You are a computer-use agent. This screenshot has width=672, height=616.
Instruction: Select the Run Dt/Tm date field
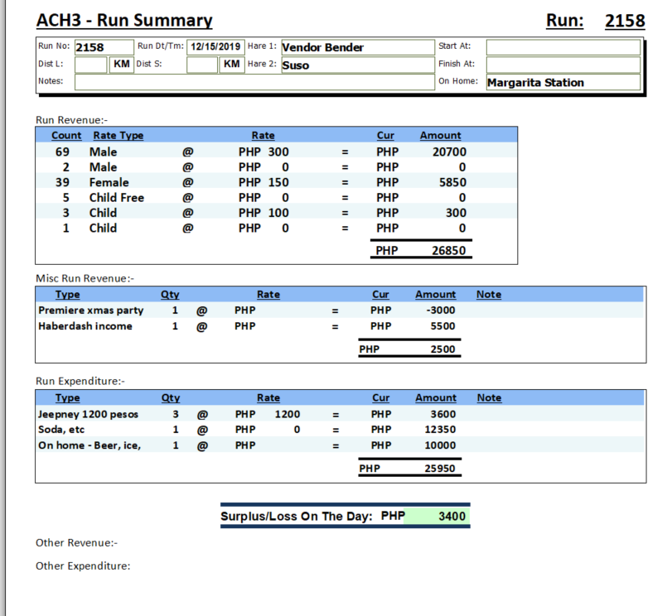coord(214,47)
